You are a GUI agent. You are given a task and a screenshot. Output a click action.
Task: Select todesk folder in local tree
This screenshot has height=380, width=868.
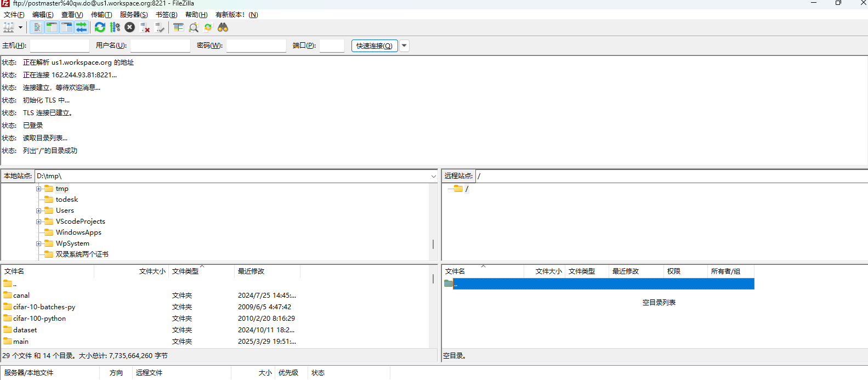pyautogui.click(x=66, y=200)
